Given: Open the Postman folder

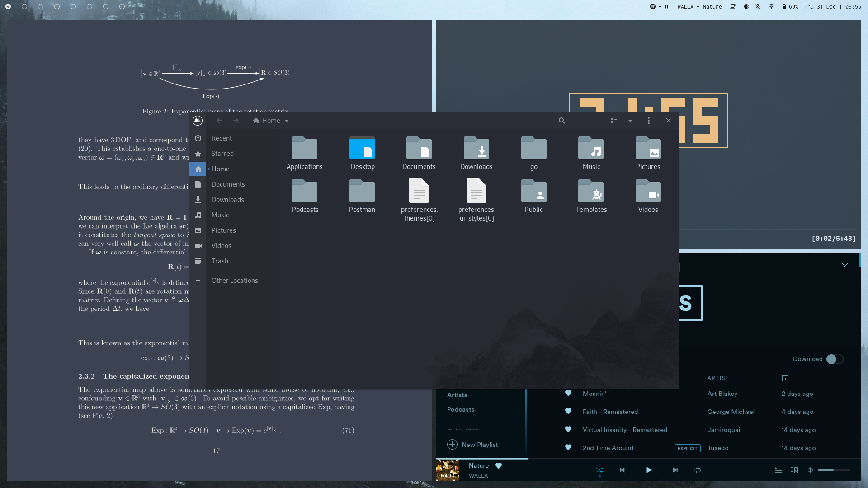Looking at the screenshot, I should point(362,196).
